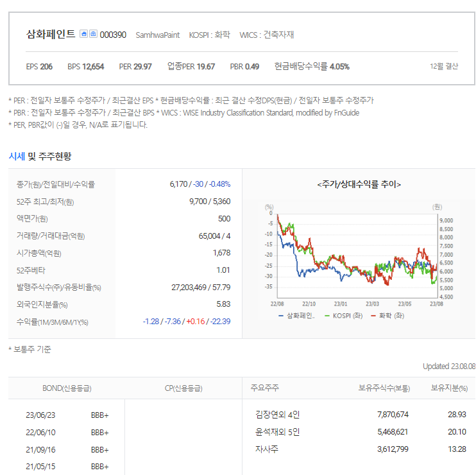
Task: Select the PBR 0.49 value
Action: coord(244,67)
